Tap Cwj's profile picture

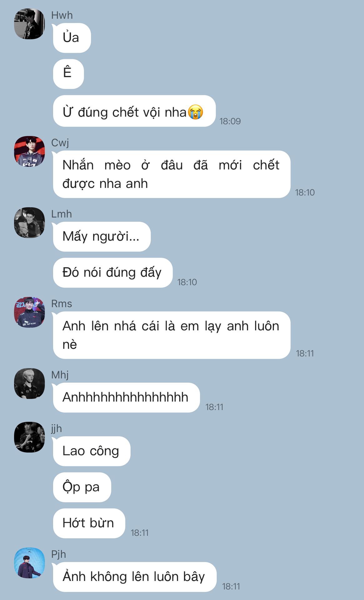tap(29, 151)
